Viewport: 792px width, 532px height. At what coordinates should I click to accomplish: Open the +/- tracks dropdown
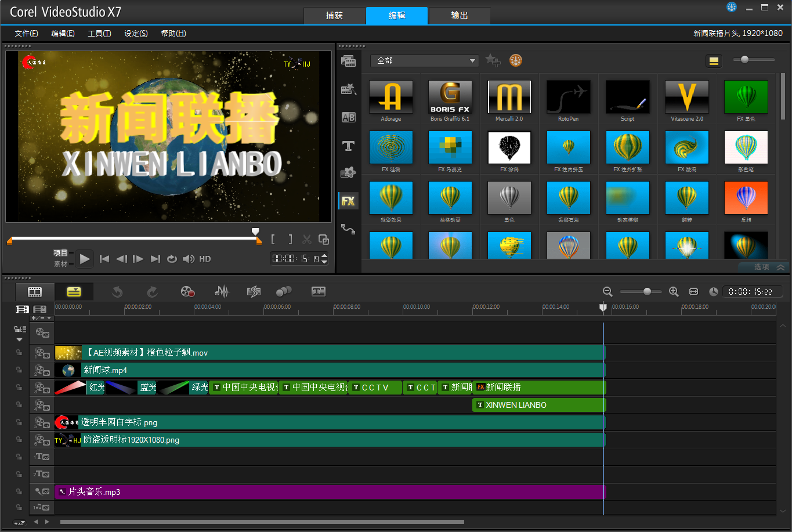tap(41, 318)
